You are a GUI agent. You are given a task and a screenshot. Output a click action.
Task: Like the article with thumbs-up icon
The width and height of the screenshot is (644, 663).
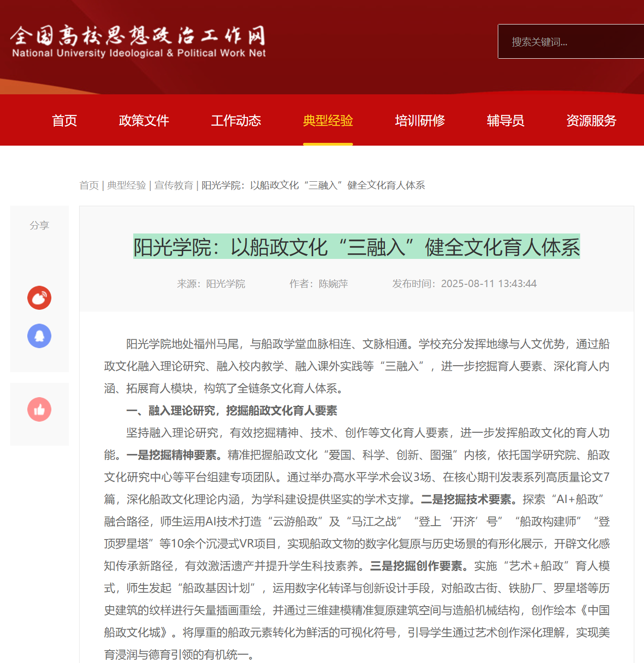click(x=39, y=410)
